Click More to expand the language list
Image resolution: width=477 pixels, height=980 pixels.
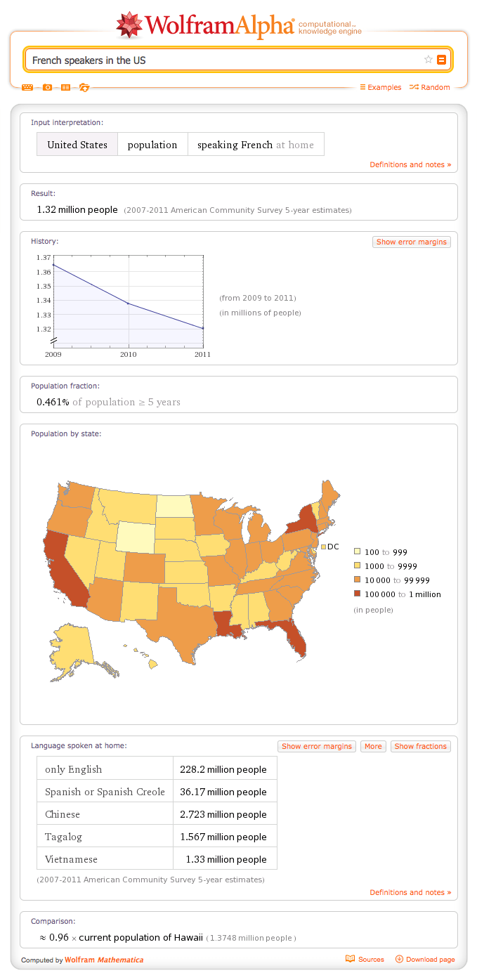click(373, 745)
